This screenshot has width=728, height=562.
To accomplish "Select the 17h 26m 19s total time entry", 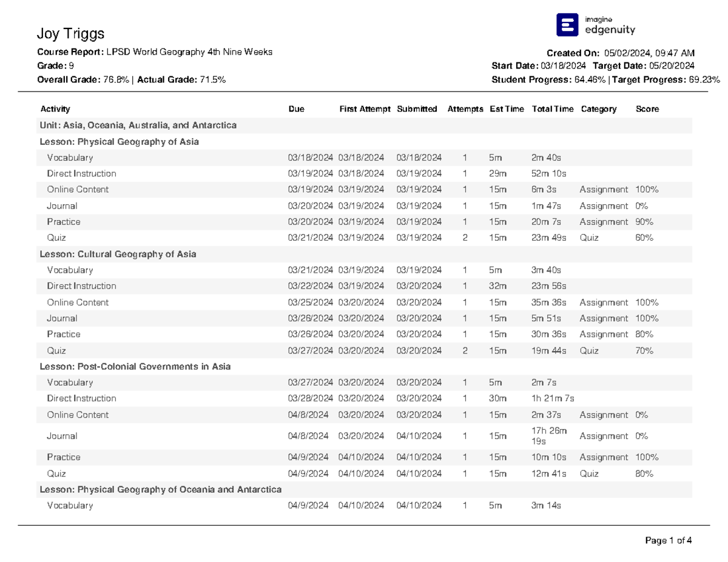I will pyautogui.click(x=548, y=435).
